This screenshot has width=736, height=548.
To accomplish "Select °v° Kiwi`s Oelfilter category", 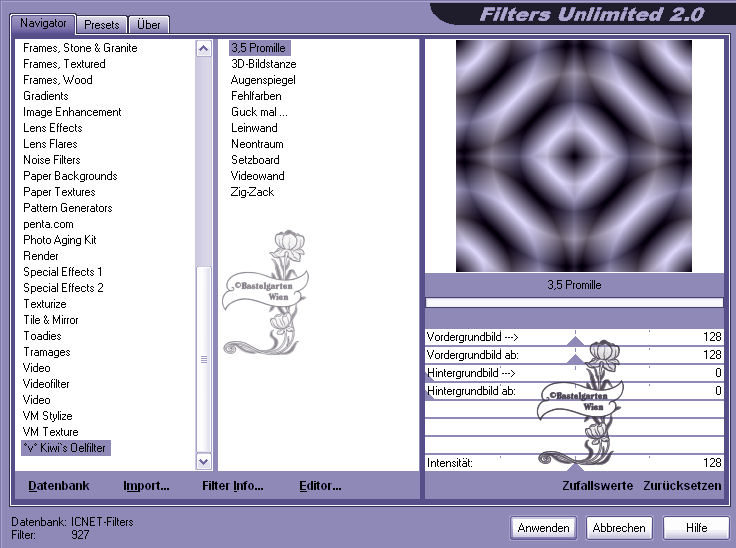I will [x=66, y=448].
